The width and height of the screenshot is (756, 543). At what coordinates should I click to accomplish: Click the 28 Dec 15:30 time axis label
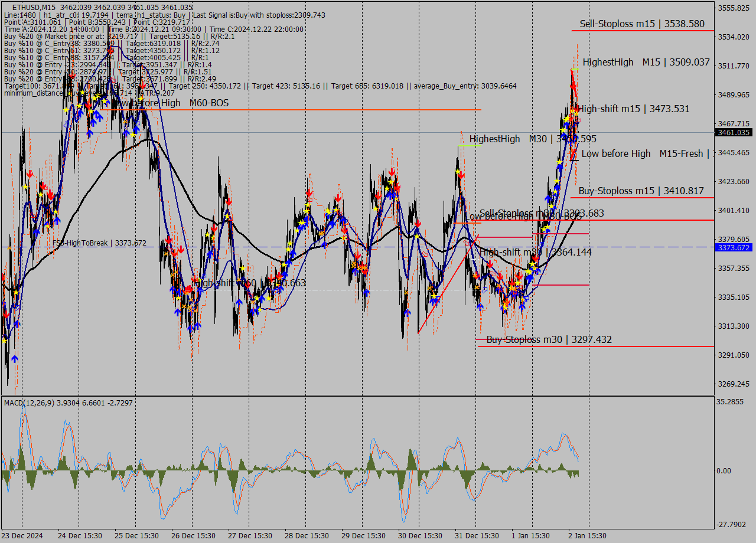(x=305, y=536)
